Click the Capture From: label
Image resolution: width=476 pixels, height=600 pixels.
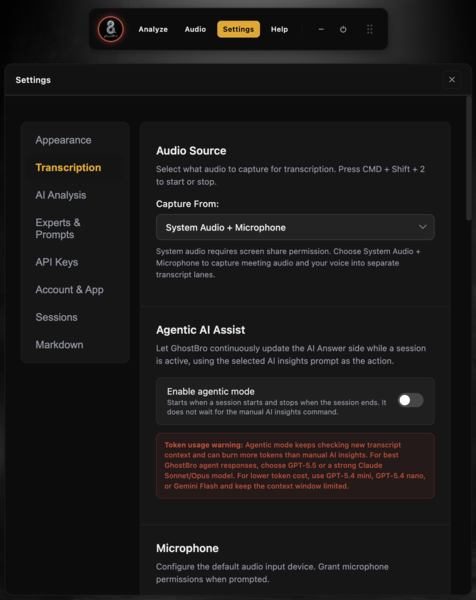(187, 204)
